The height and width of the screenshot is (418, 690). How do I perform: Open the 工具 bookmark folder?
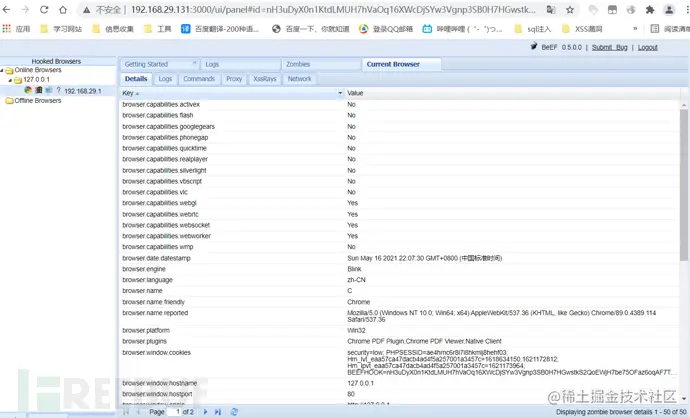pos(158,29)
